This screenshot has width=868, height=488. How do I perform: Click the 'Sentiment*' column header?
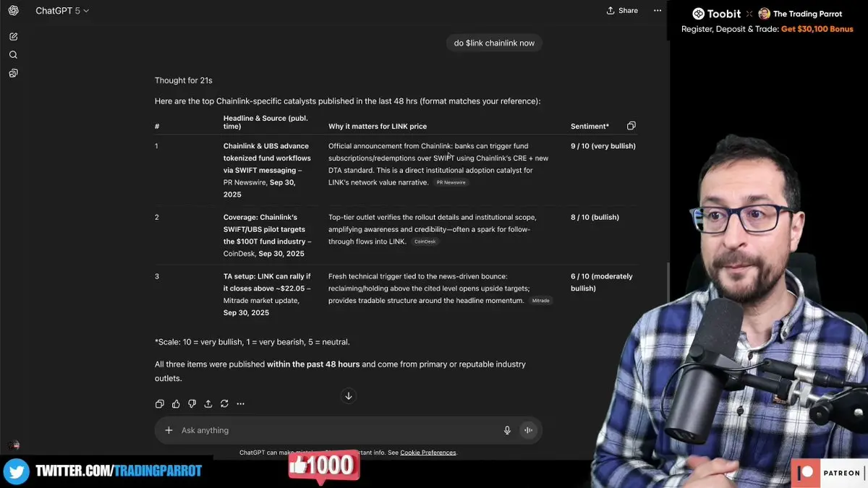[590, 127]
